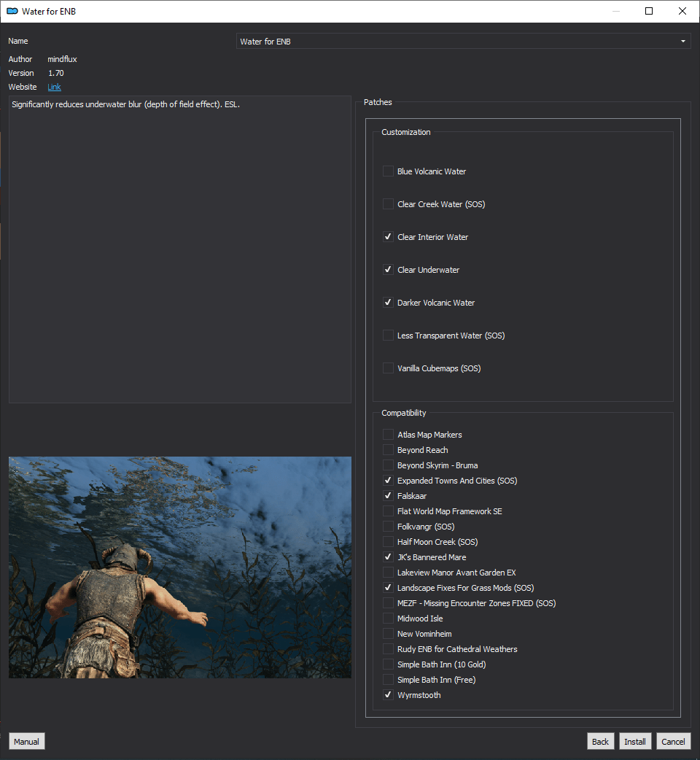Click the Mod Organizer icon in title bar
Screen dimensions: 700x760
point(12,11)
